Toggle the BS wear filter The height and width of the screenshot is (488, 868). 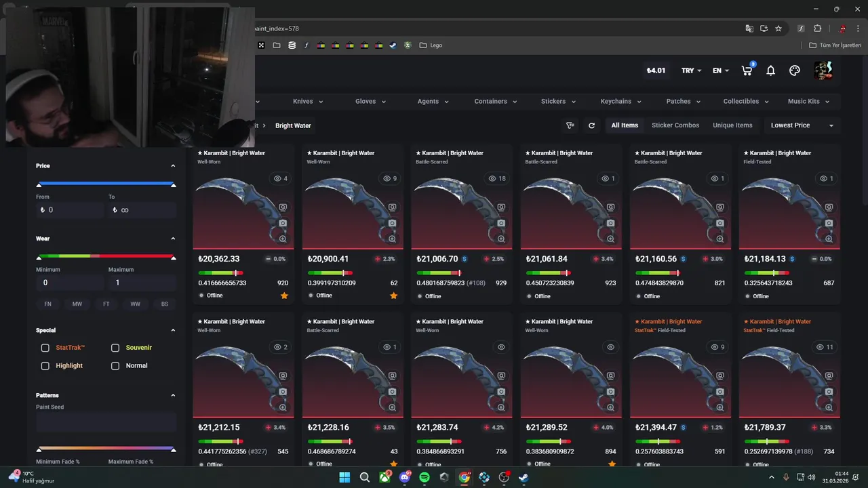(165, 304)
